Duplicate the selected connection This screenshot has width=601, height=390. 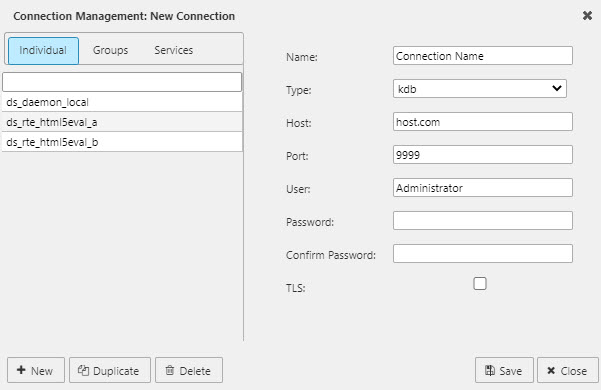click(x=110, y=370)
